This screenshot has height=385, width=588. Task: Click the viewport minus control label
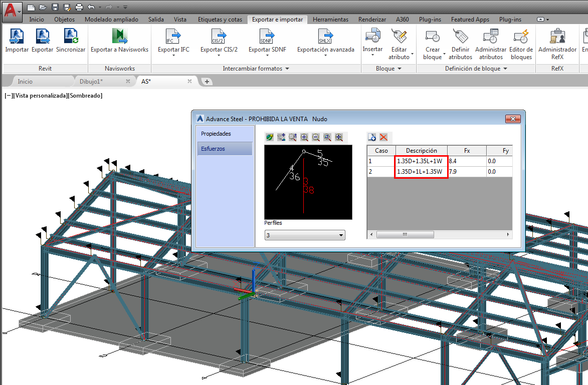tap(9, 96)
